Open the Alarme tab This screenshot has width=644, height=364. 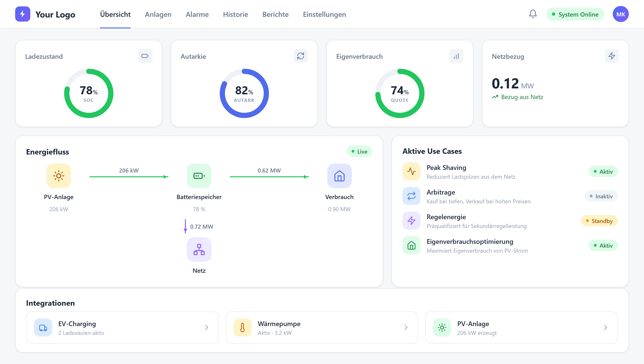tap(197, 14)
